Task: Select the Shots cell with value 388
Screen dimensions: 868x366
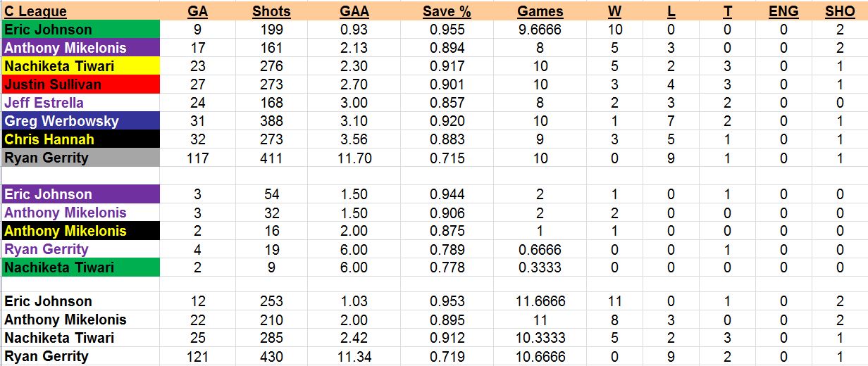Action: pyautogui.click(x=271, y=121)
